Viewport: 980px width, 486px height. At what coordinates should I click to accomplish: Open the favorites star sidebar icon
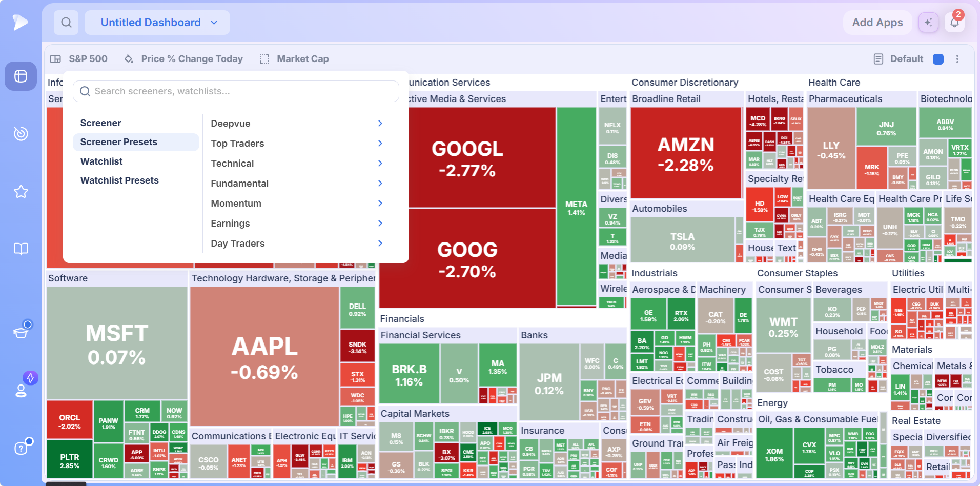point(21,192)
